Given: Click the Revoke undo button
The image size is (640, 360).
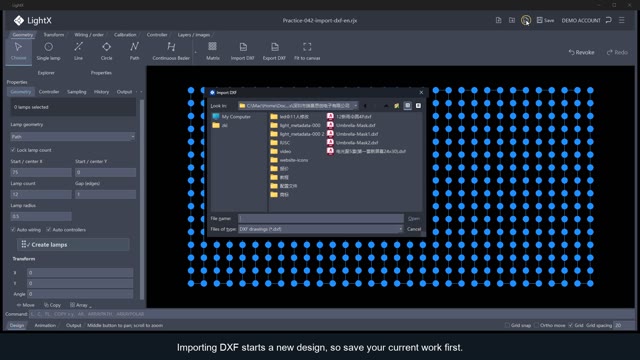Looking at the screenshot, I should (x=581, y=52).
